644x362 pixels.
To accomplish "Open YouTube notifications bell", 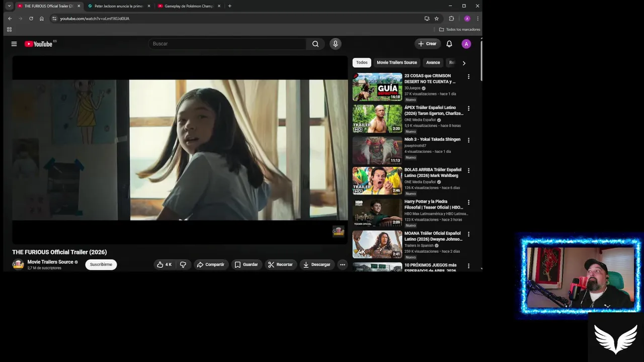I will coord(449,44).
